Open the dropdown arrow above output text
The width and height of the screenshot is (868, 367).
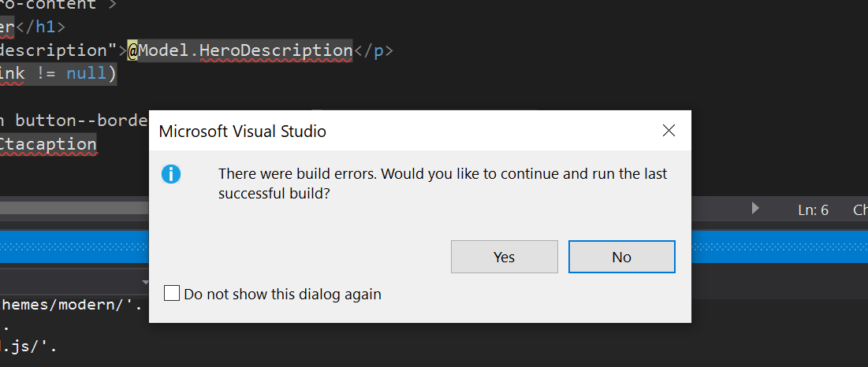146,282
